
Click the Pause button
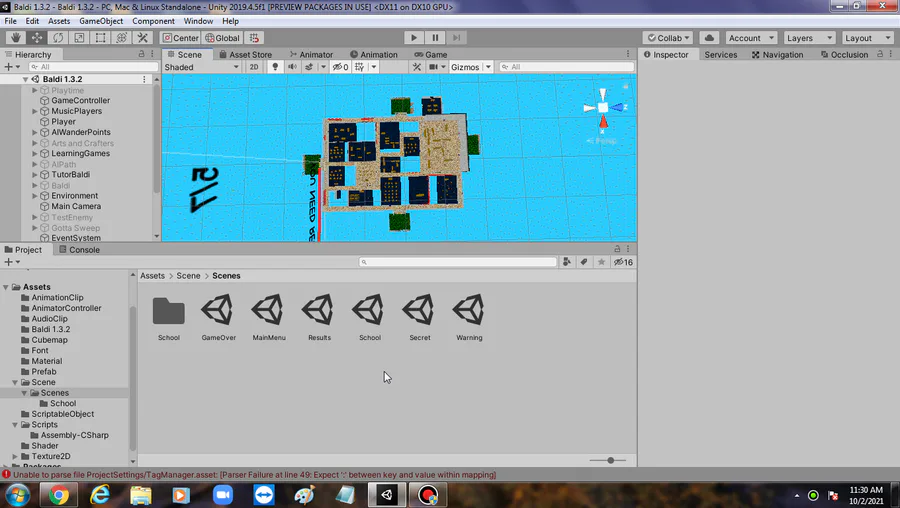(x=435, y=38)
